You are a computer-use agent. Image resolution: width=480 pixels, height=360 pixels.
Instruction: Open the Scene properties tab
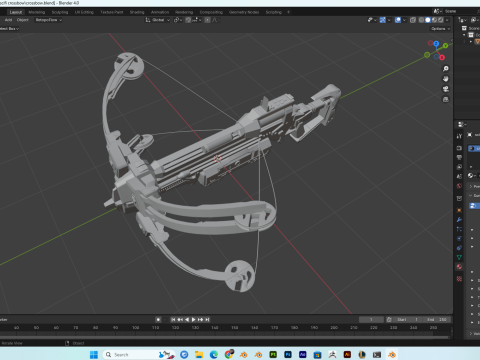[x=459, y=176]
